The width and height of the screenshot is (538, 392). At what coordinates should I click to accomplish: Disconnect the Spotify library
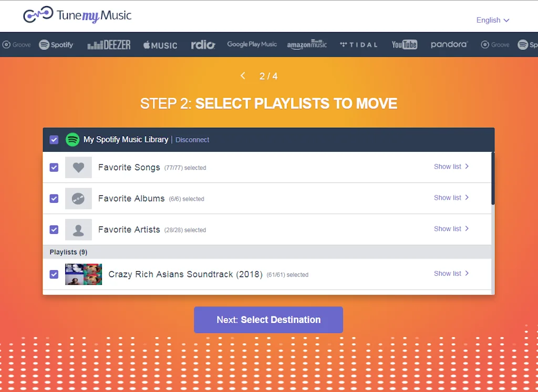[192, 140]
